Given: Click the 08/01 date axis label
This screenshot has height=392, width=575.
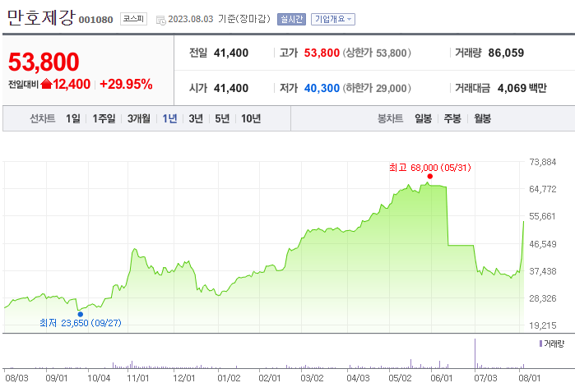Looking at the screenshot, I should [x=529, y=378].
